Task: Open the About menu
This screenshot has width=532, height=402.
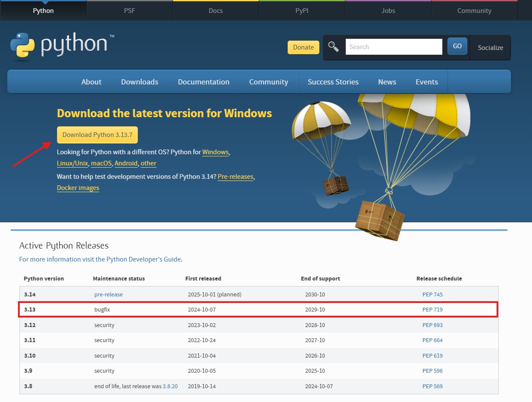Action: pos(91,82)
